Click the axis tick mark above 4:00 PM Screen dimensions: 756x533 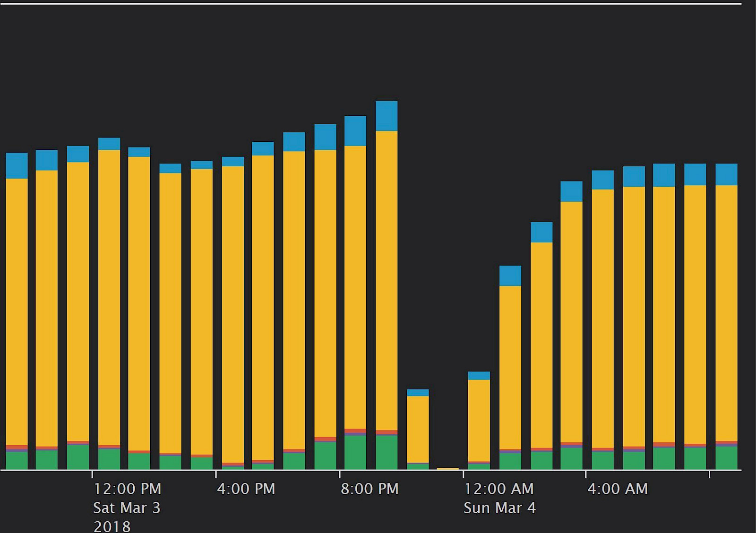[216, 473]
